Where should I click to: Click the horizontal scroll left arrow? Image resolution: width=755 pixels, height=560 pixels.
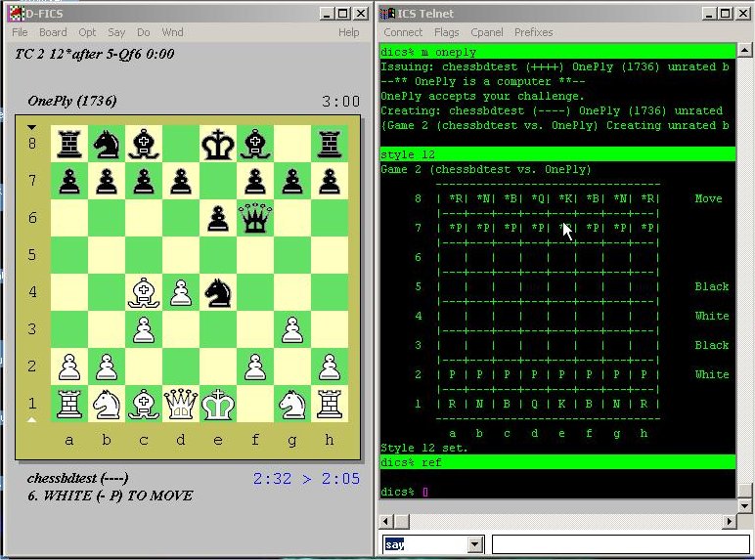click(x=386, y=522)
